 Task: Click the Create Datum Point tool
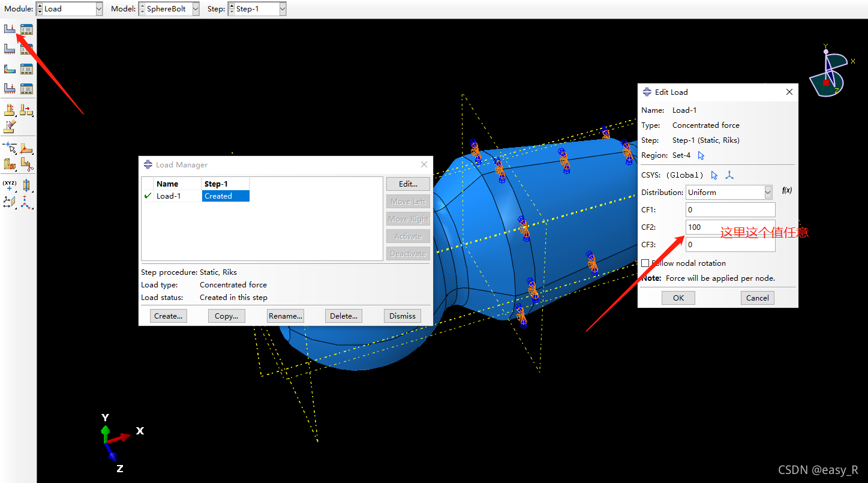(10, 185)
